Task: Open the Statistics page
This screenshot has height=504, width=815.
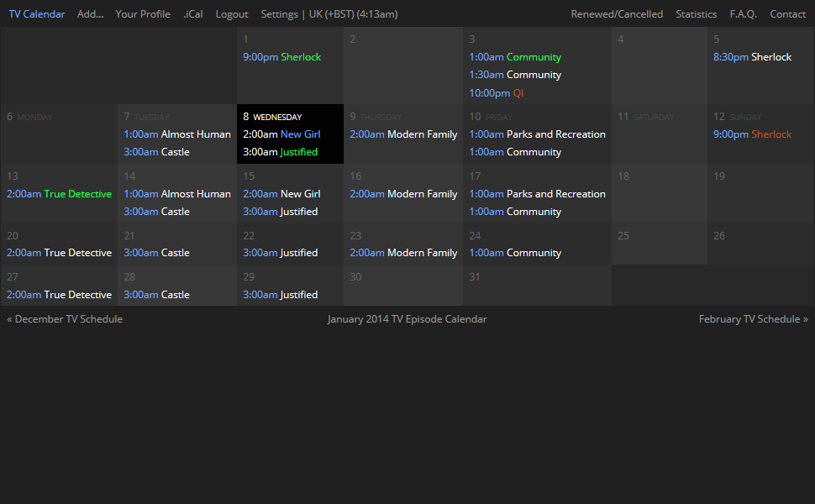Action: (697, 14)
